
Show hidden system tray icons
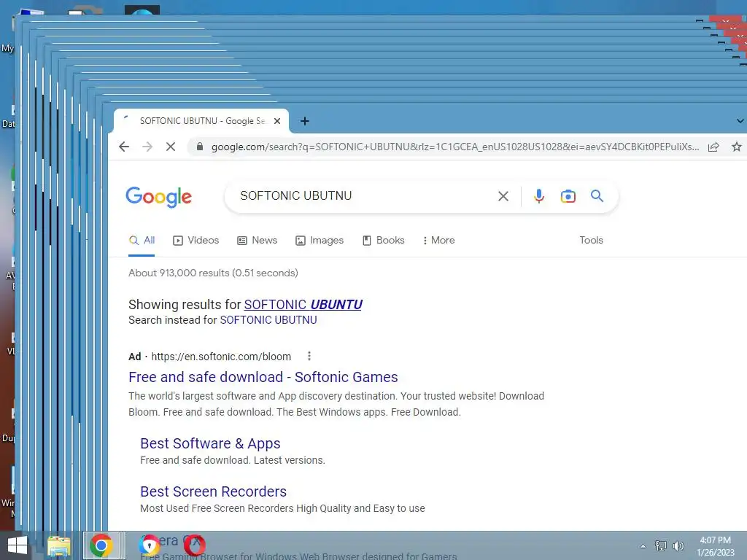(643, 546)
